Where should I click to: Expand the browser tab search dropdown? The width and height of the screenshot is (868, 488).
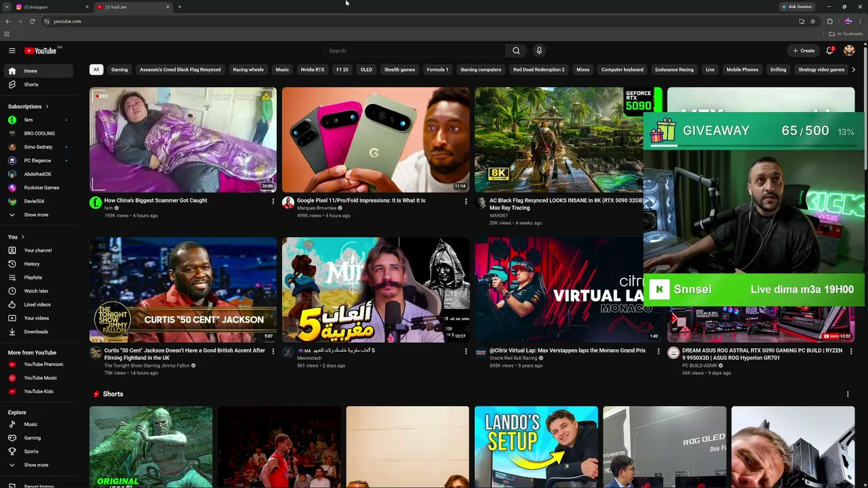pos(7,7)
